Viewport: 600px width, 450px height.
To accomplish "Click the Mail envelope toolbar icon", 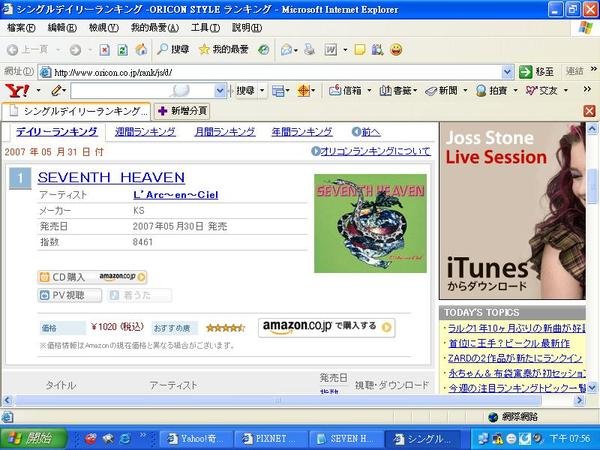I will (286, 49).
